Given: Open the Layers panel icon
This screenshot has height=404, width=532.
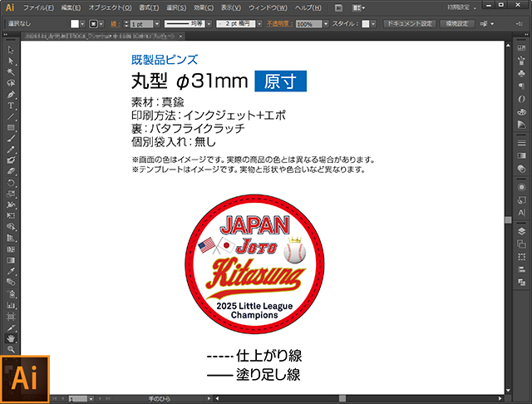Looking at the screenshot, I should coord(521,231).
